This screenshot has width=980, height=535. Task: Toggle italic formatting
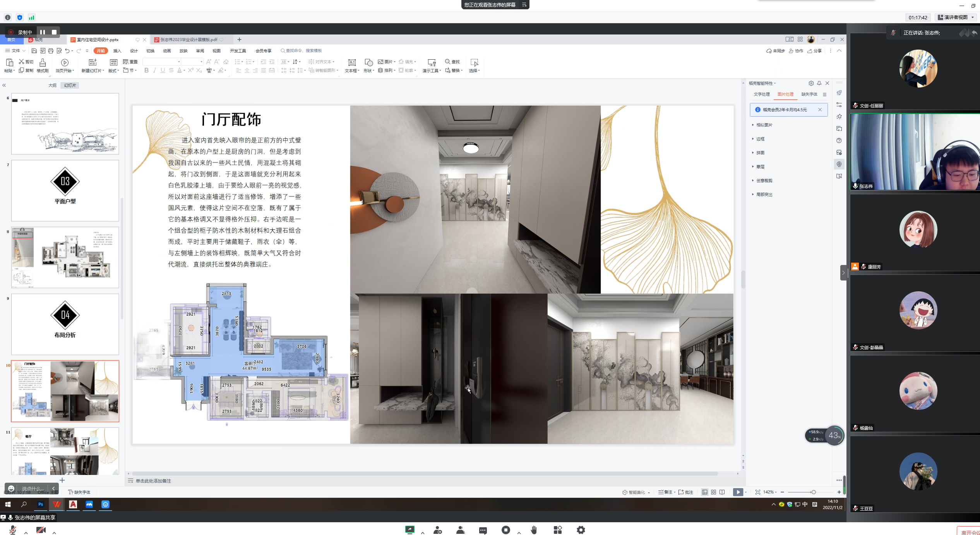154,71
